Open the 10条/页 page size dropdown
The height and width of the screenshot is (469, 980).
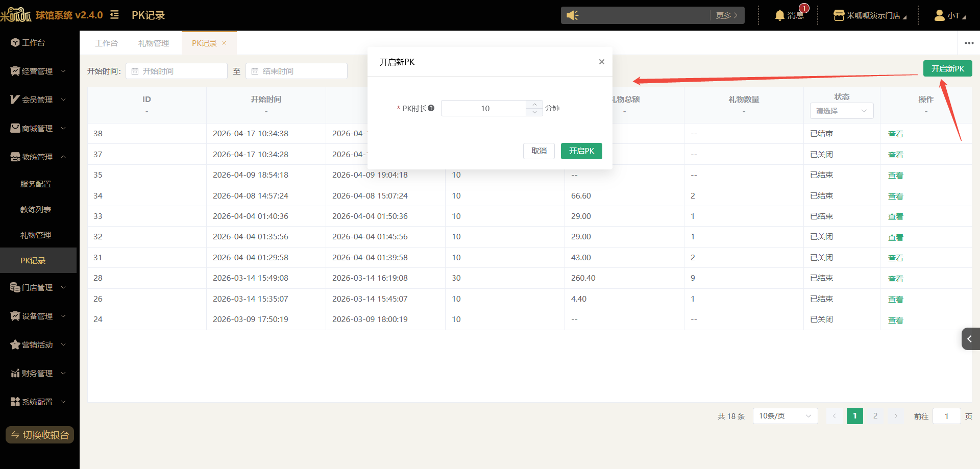(x=785, y=416)
